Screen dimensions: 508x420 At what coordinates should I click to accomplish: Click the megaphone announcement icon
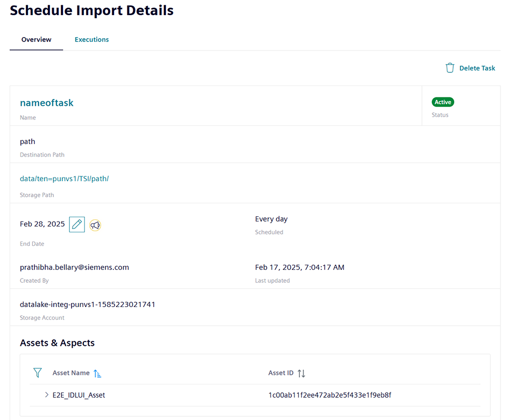[95, 225]
